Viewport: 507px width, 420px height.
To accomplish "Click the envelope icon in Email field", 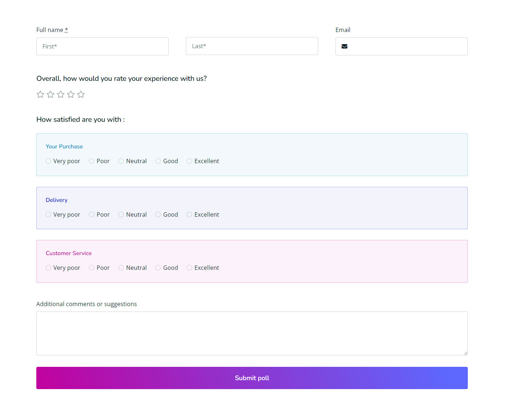I will click(x=344, y=46).
